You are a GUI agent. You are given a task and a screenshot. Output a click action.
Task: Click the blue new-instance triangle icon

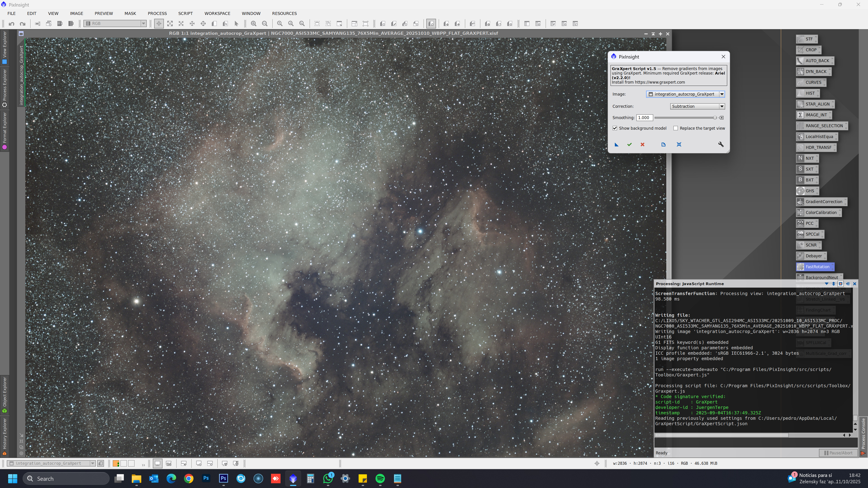[x=616, y=145]
